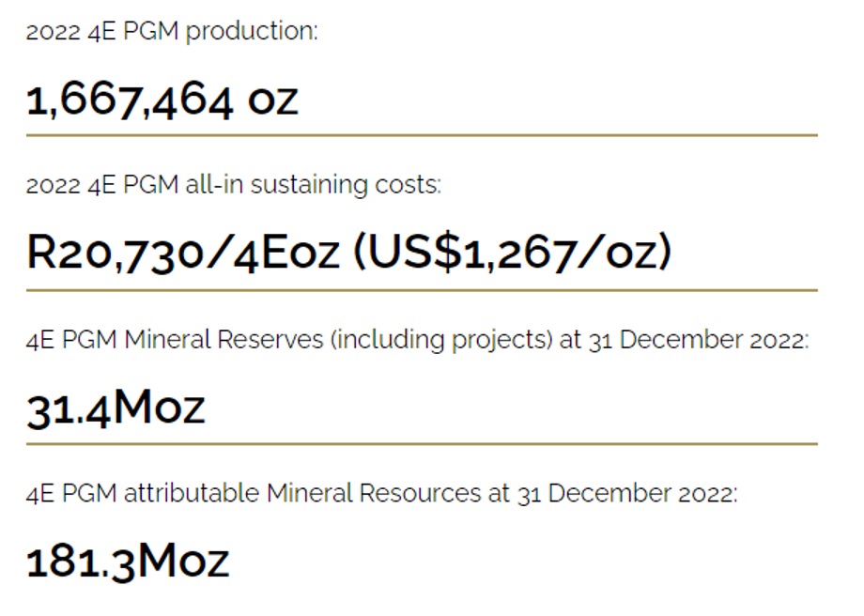Click '(including projects)' in the reserves label
Image resolution: width=864 pixels, height=616 pixels.
441,340
